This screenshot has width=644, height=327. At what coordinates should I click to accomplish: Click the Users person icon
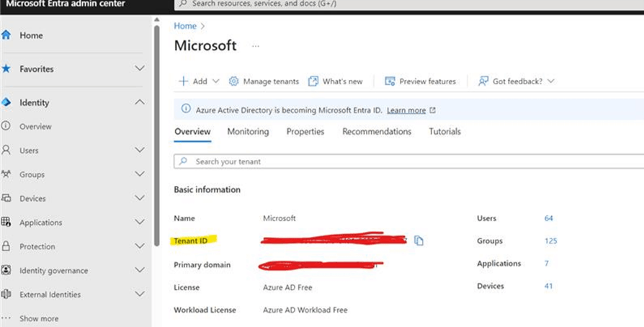[6, 150]
